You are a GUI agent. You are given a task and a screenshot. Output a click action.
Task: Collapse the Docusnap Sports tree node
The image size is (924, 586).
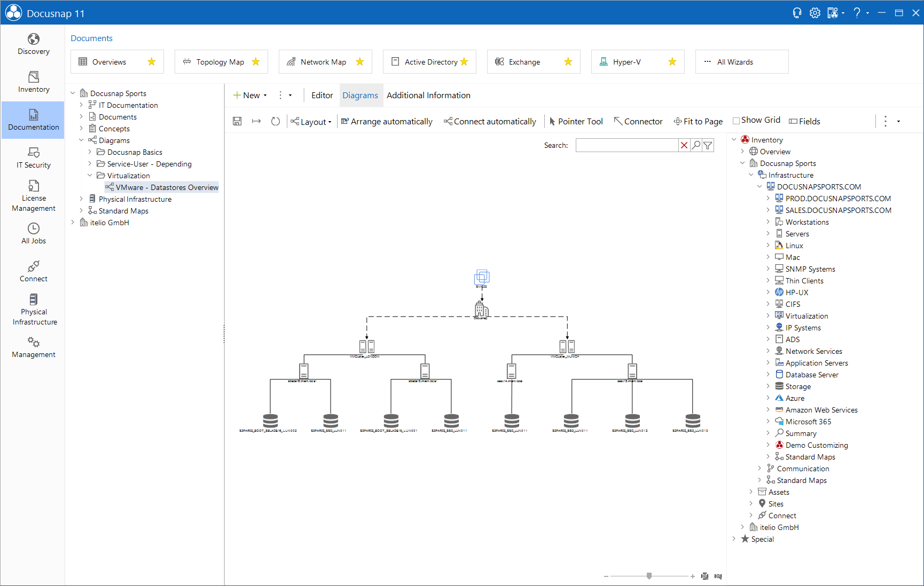(x=73, y=93)
